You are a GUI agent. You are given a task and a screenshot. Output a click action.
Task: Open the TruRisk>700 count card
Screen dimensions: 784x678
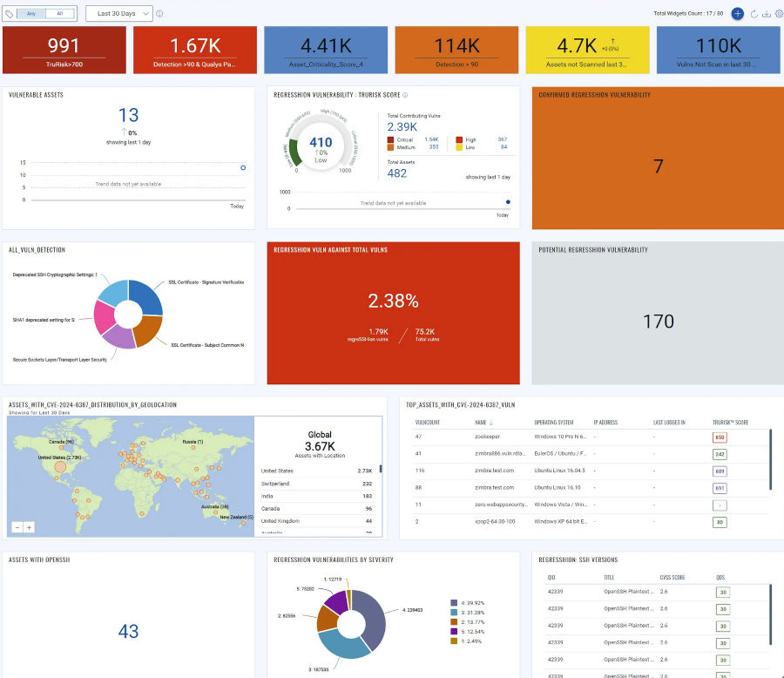(64, 50)
